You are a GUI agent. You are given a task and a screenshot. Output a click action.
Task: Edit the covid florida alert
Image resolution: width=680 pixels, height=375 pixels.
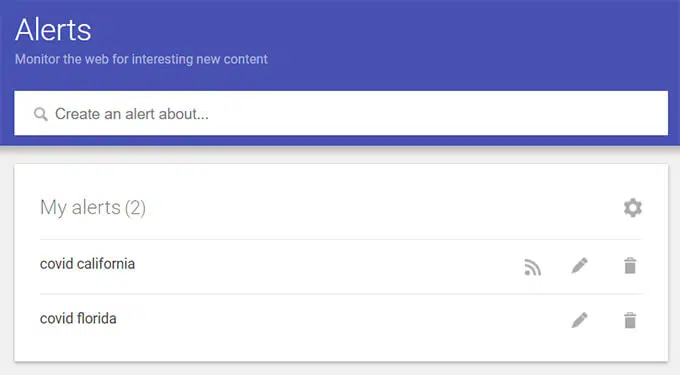pyautogui.click(x=579, y=320)
